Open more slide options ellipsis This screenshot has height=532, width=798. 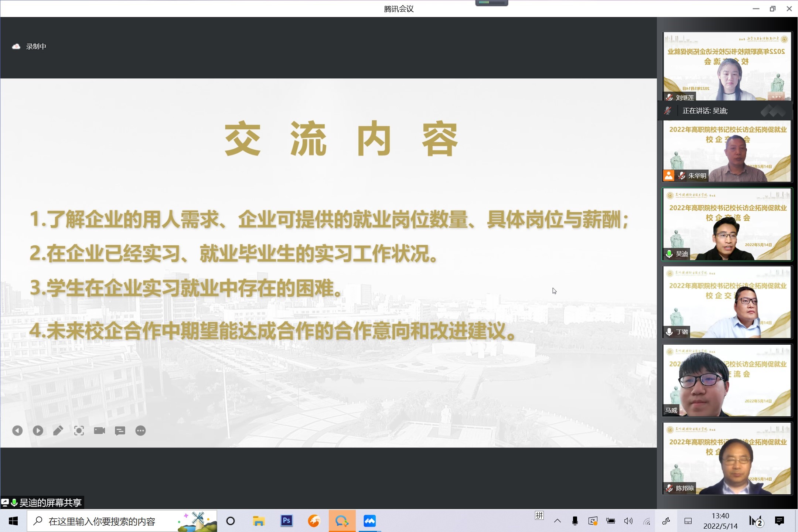pos(140,431)
